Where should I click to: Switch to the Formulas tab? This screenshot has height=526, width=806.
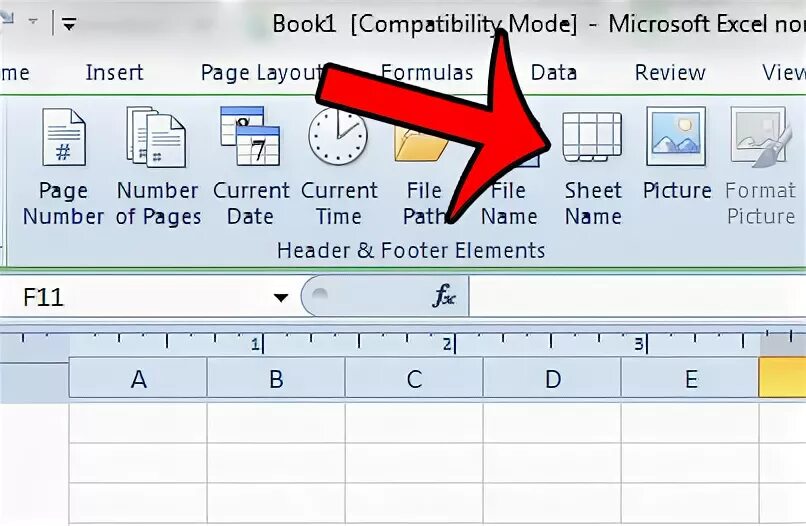coord(427,72)
